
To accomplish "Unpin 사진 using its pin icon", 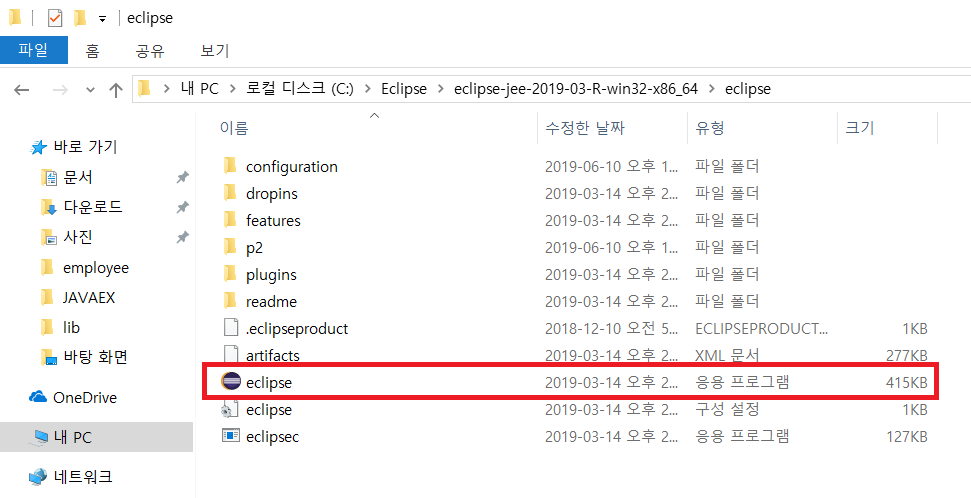I will click(x=182, y=237).
